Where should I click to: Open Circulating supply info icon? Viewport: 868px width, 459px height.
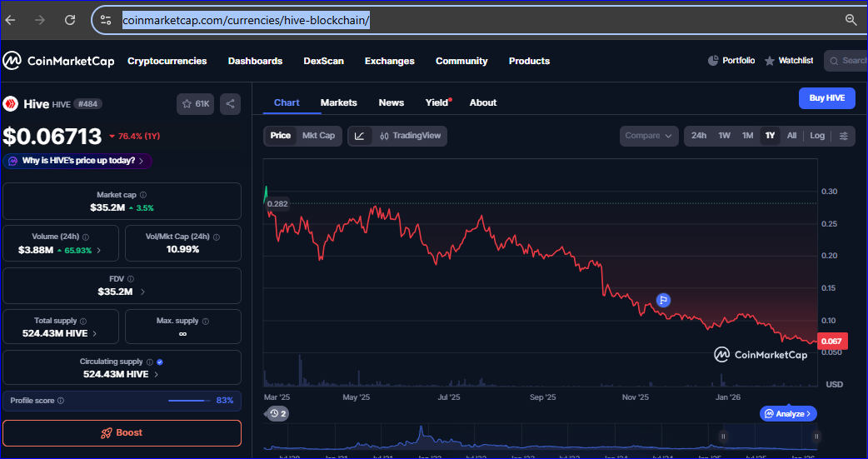pos(149,362)
